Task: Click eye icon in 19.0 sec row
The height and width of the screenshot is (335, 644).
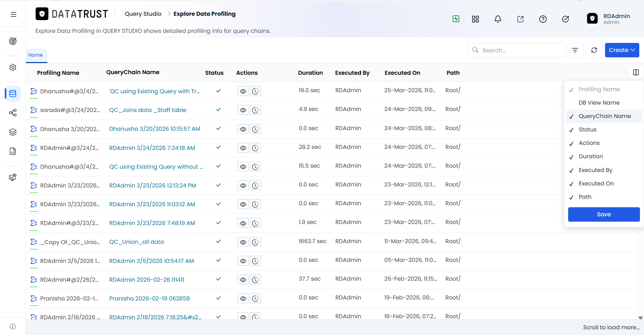Action: [243, 91]
